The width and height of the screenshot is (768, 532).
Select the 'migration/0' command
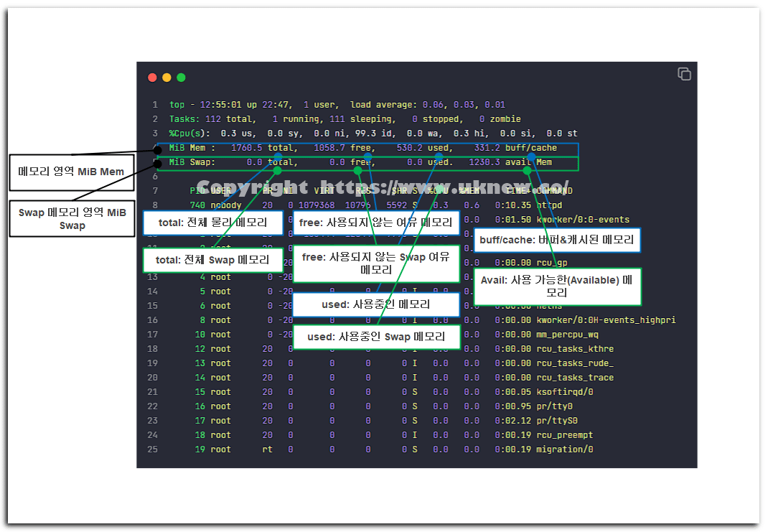(x=565, y=449)
